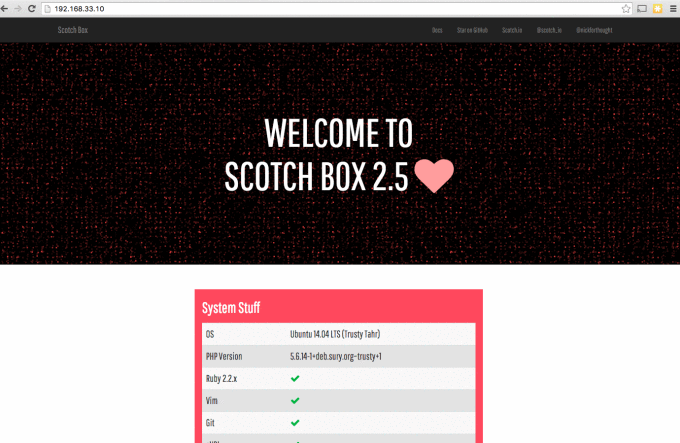
Task: Click the yellow extension icon in toolbar
Action: (657, 9)
